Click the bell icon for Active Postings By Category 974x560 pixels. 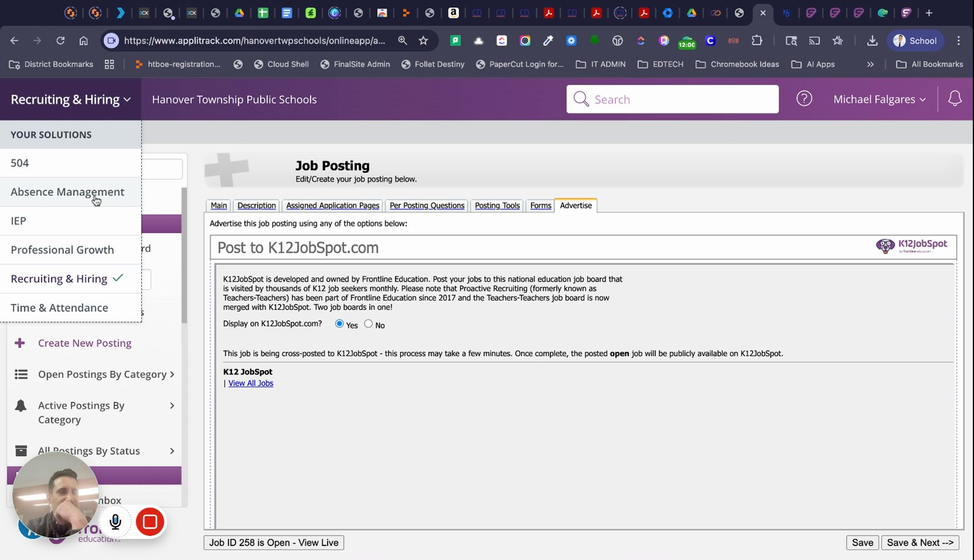click(x=21, y=405)
